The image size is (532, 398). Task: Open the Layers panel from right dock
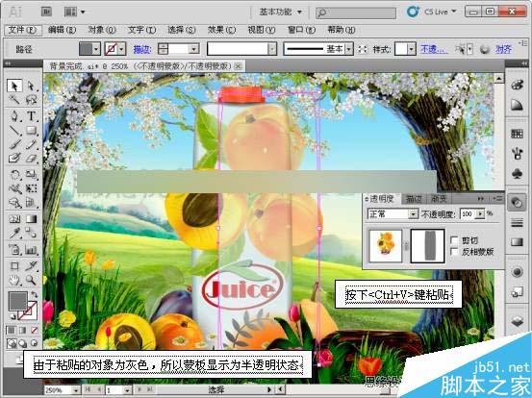517,320
